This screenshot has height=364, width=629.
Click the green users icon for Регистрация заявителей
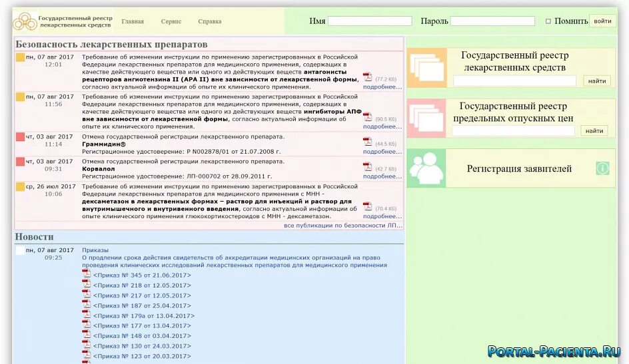(x=427, y=168)
